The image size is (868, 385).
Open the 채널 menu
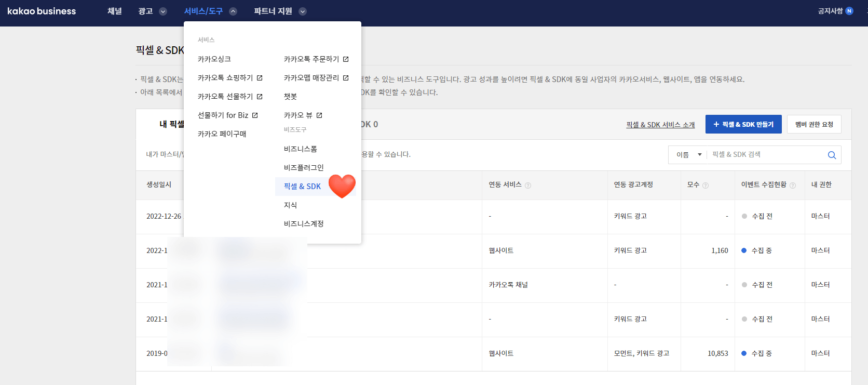pos(115,11)
